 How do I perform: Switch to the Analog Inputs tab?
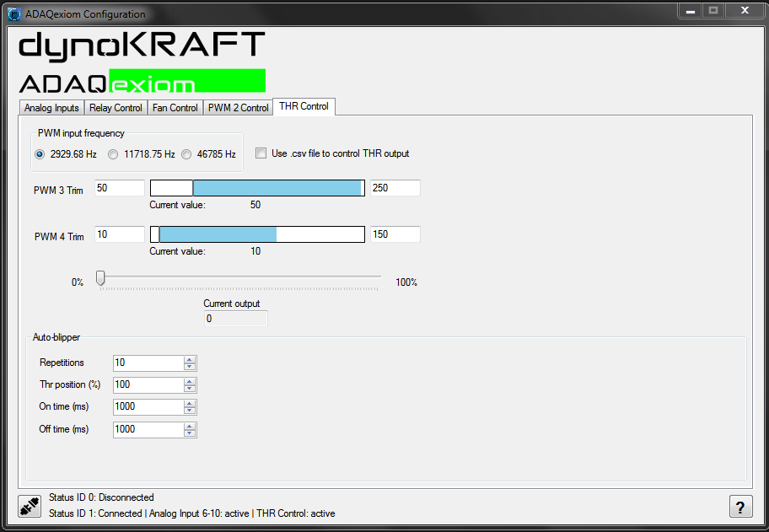(51, 108)
